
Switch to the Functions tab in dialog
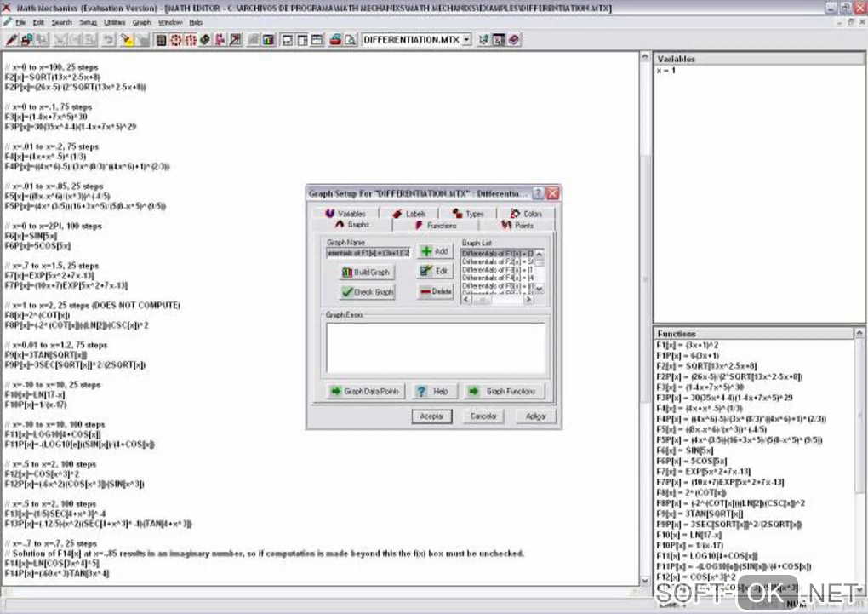436,226
